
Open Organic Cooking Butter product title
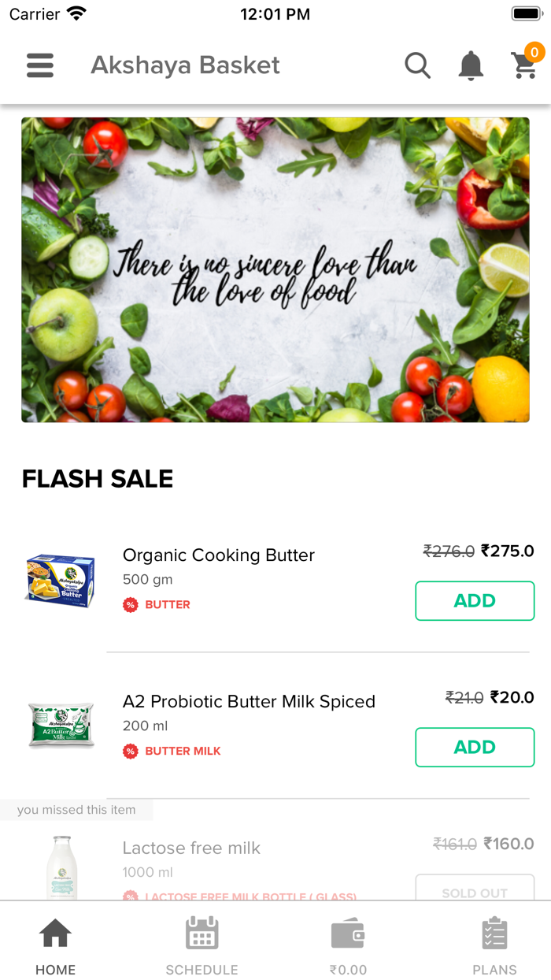(219, 555)
